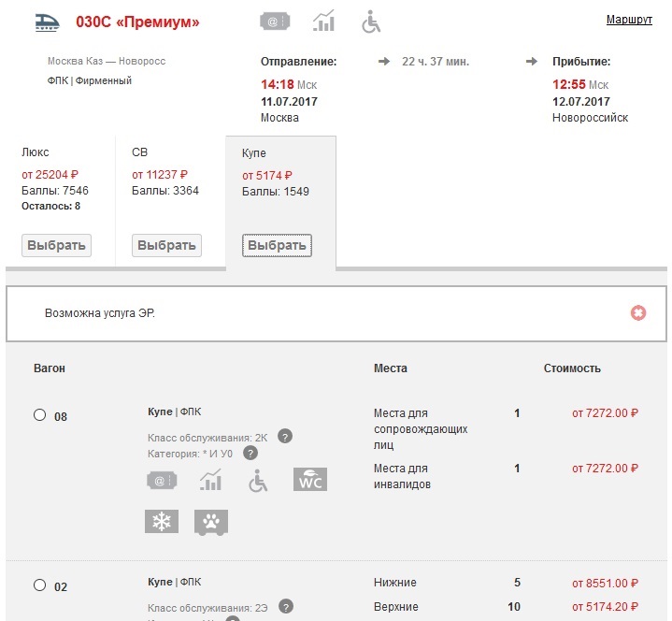Click the WC bio-toilet icon for car 08

click(x=310, y=480)
